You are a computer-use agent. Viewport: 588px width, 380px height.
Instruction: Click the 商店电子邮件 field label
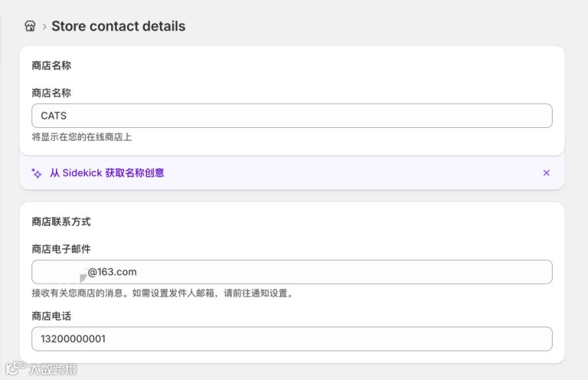pos(61,249)
